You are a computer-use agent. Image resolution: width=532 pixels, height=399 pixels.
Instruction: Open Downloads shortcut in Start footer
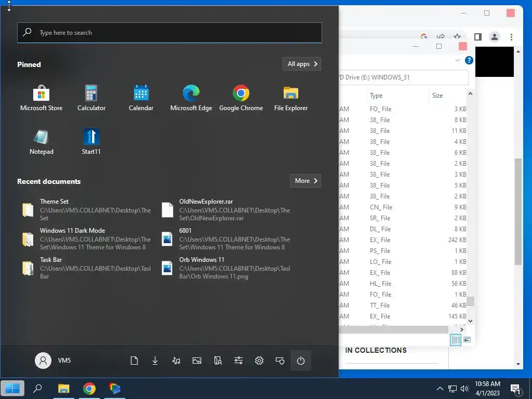tap(155, 361)
